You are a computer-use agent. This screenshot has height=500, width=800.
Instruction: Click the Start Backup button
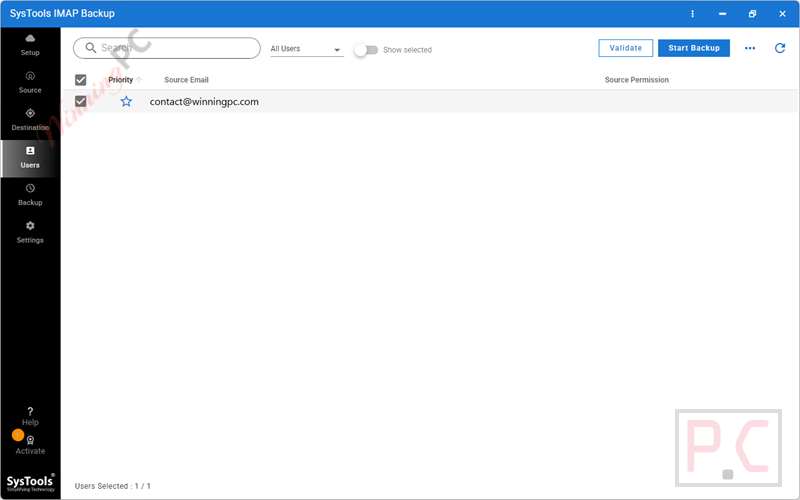point(694,48)
